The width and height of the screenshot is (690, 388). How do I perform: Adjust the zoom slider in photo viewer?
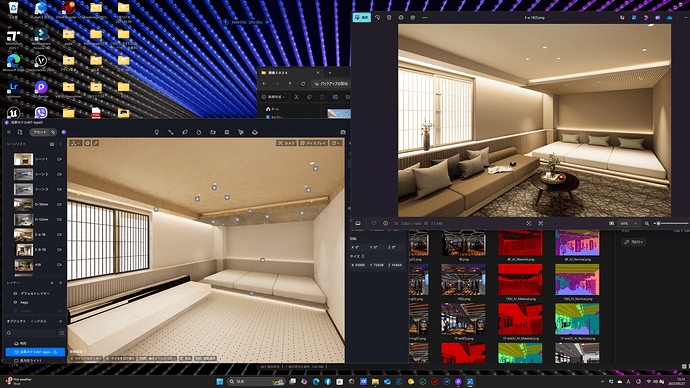pyautogui.click(x=671, y=223)
